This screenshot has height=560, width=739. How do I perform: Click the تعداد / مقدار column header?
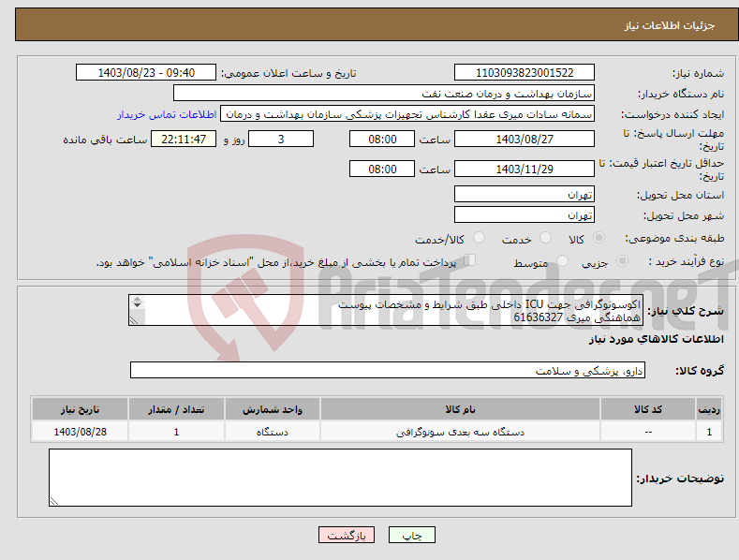[x=176, y=409]
